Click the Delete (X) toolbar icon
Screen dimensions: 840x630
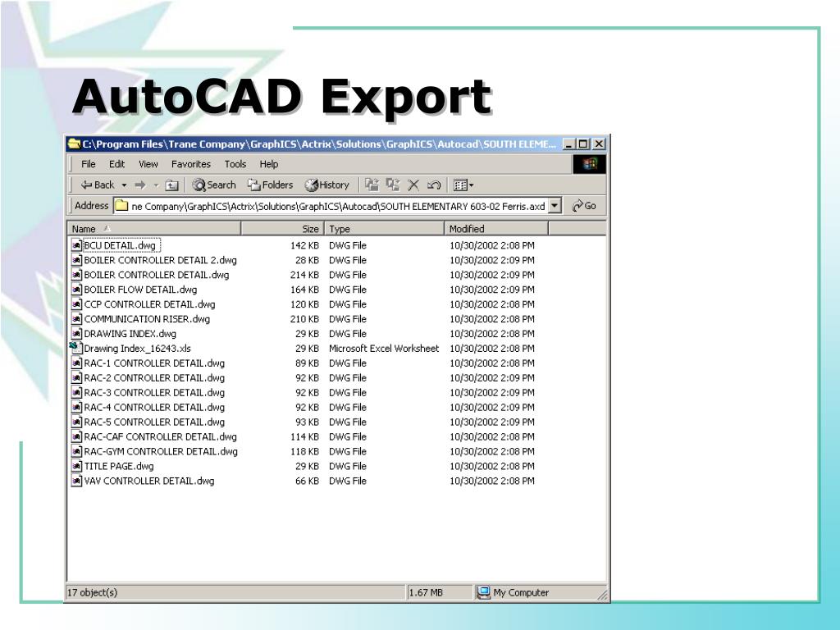pyautogui.click(x=413, y=185)
